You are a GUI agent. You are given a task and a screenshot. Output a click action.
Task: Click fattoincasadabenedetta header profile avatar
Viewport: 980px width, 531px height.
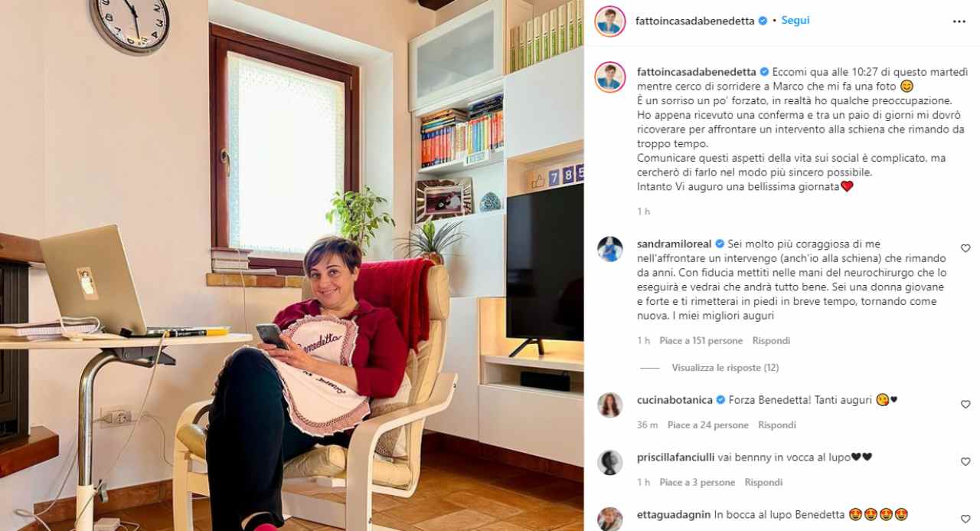pos(610,21)
